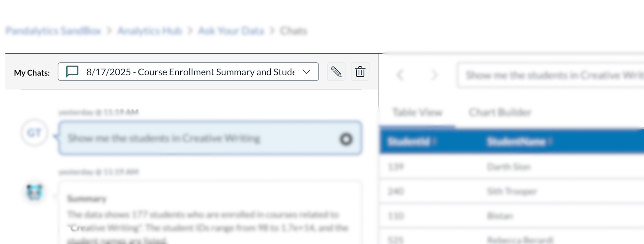Click the Chats breadcrumb entry
This screenshot has height=244, width=644.
[x=294, y=31]
